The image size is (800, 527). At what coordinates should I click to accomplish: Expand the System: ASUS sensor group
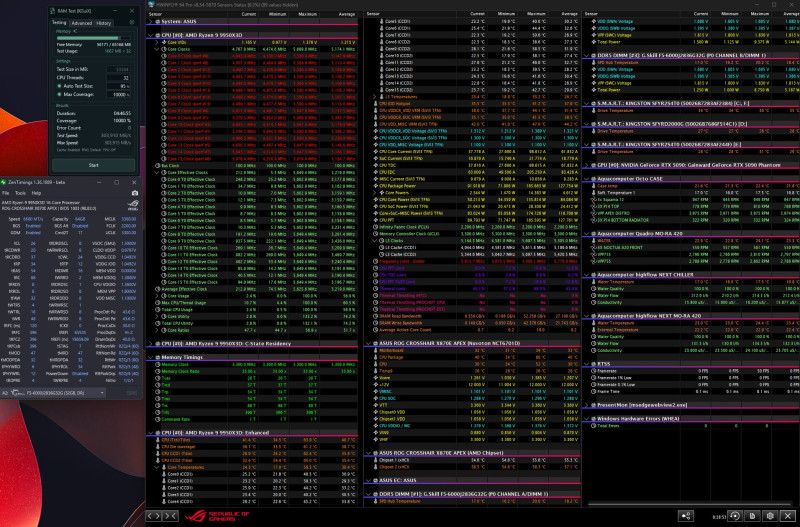coord(151,21)
